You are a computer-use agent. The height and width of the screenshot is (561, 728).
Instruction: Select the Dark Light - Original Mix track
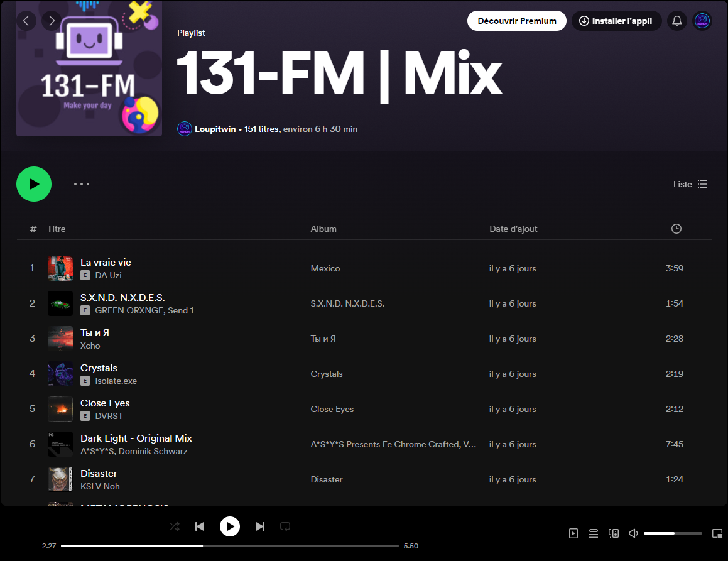(x=136, y=439)
